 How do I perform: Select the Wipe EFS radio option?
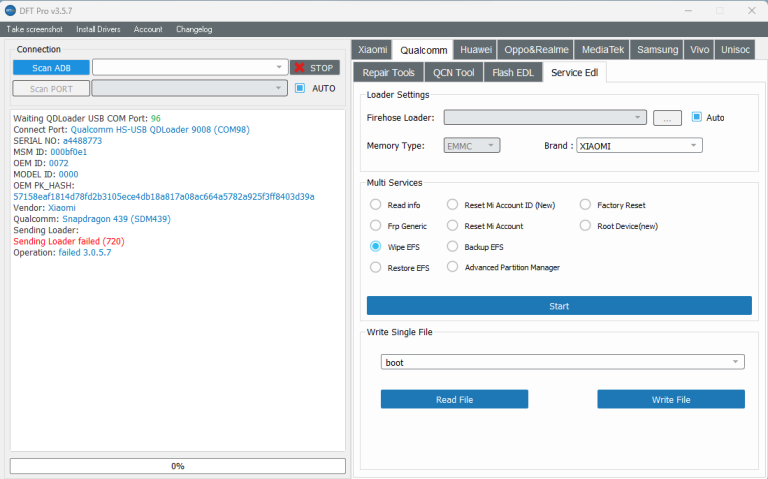pos(376,247)
